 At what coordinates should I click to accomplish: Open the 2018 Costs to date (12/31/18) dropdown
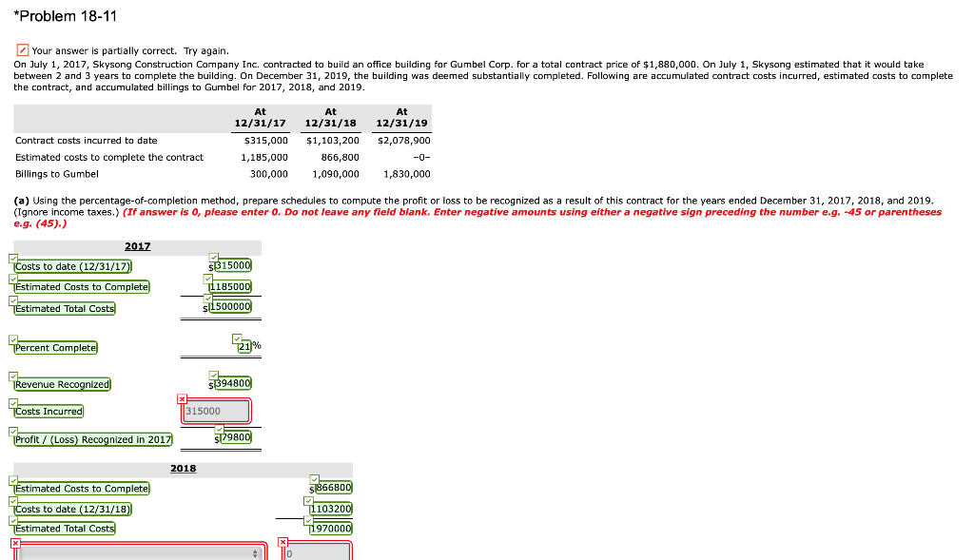(x=72, y=509)
